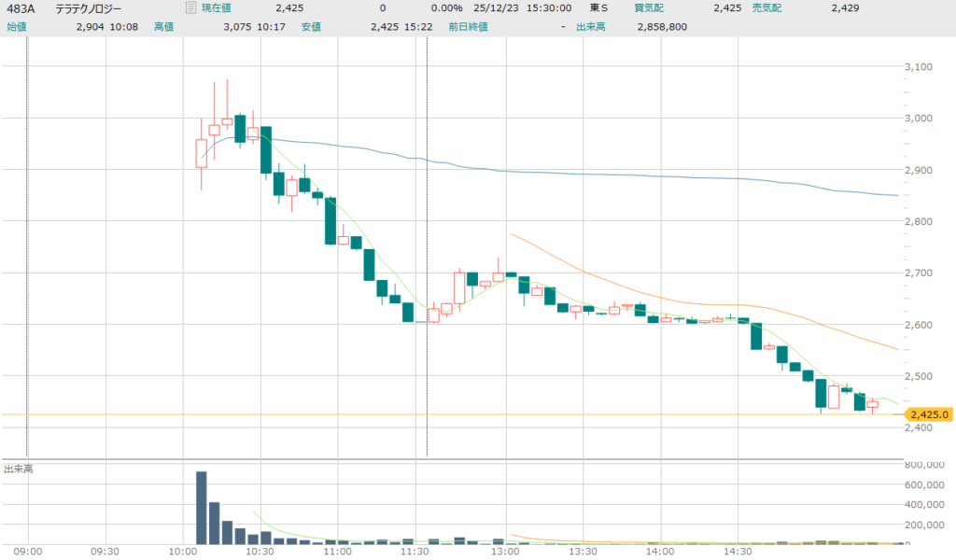Click the 買気配 bid price label
Screen dimensions: 956x560
coord(649,8)
